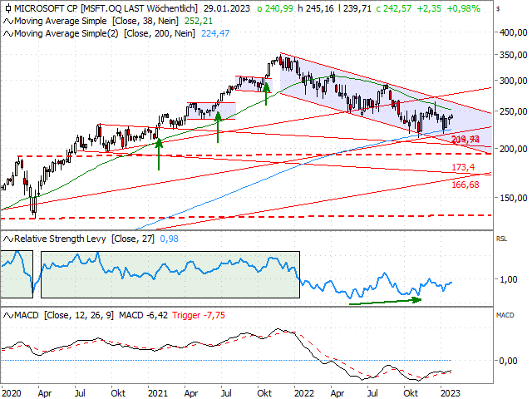Click the dollar sign currency label
532x399 pixels.
point(498,9)
